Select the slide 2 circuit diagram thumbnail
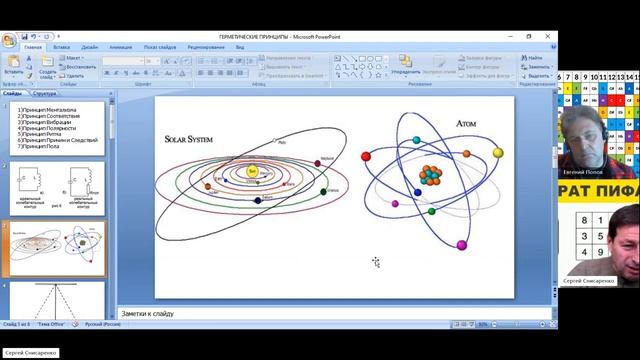640x360 pixels. [57, 189]
